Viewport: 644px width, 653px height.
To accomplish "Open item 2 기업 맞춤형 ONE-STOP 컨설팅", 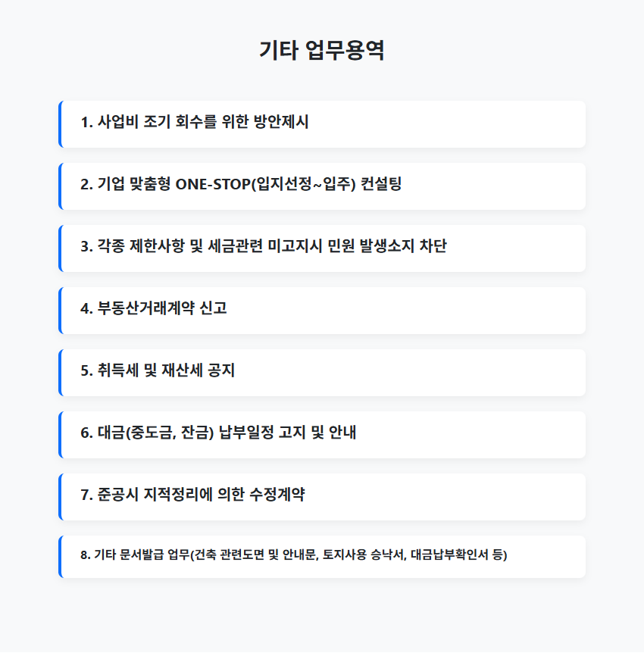I will click(322, 186).
